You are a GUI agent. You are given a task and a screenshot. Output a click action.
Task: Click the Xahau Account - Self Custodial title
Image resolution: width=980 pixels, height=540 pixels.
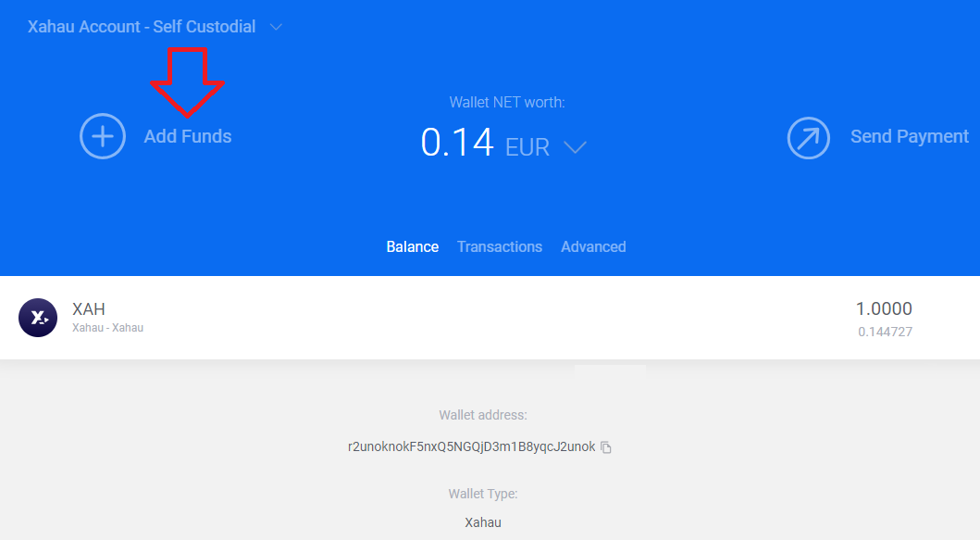pyautogui.click(x=142, y=27)
